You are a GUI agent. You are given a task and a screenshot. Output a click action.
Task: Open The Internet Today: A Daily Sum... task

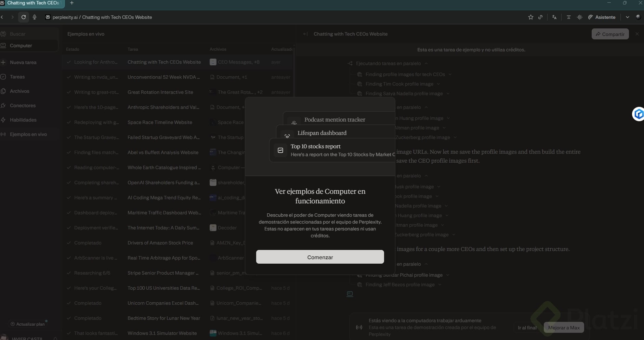pyautogui.click(x=178, y=228)
